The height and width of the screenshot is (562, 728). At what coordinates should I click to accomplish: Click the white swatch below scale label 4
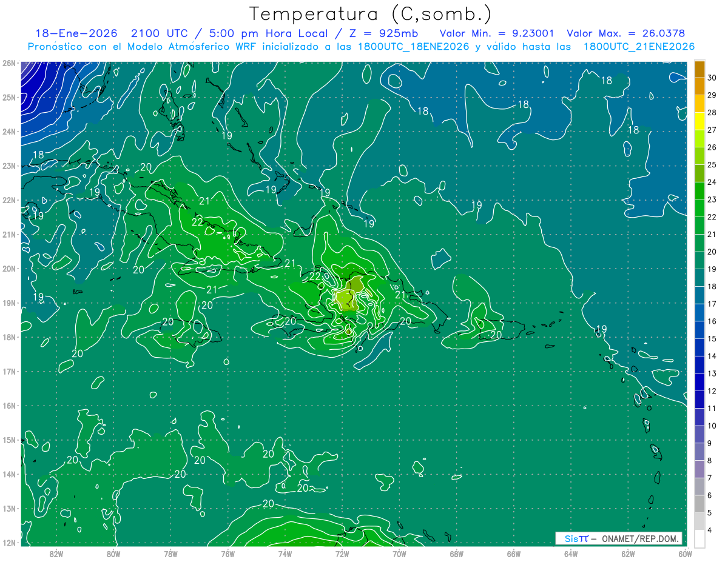[699, 538]
